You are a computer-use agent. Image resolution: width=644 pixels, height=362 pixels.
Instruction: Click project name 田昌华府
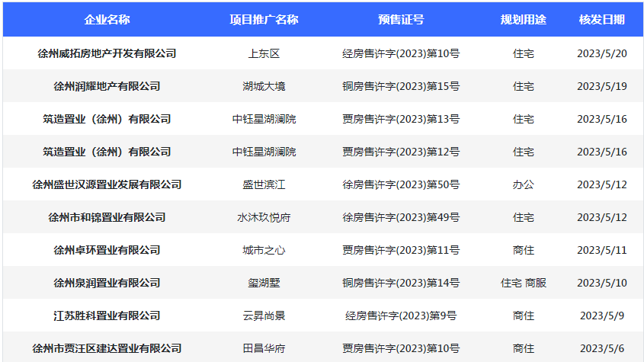264,348
